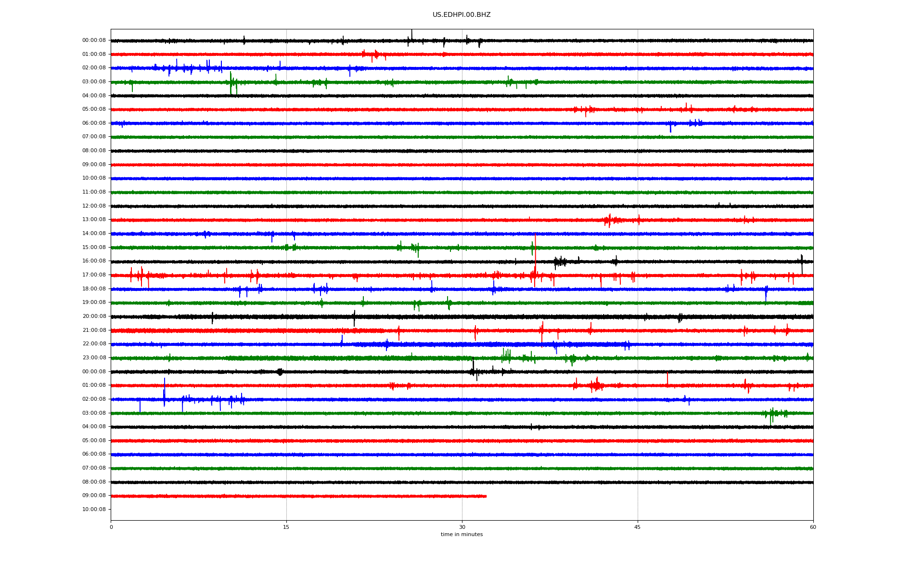Click the x-axis label "time in minutes"

point(462,535)
